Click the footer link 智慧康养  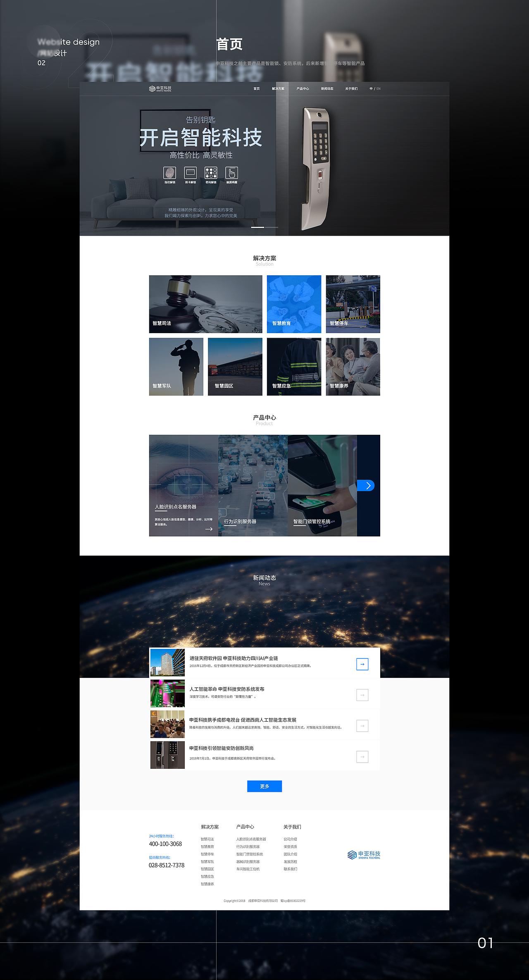207,884
